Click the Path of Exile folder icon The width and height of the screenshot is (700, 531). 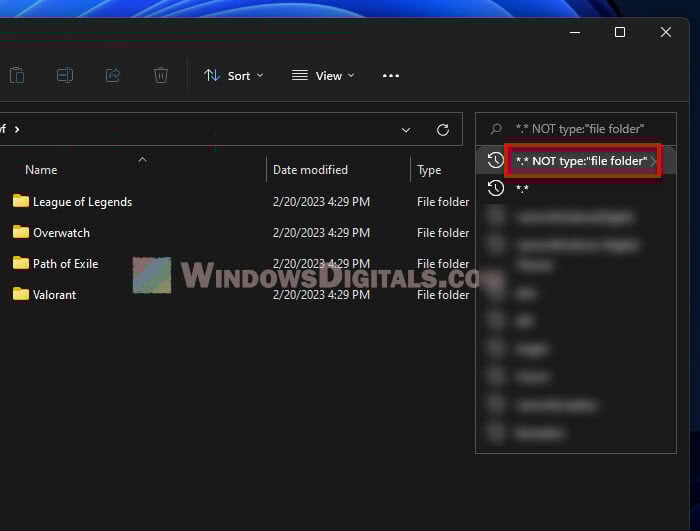tap(21, 263)
